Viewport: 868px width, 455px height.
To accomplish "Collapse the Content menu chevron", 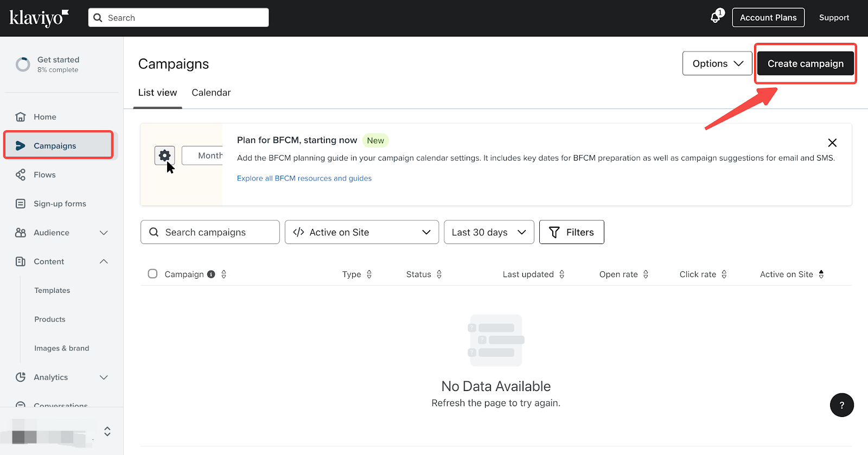I will pos(104,261).
